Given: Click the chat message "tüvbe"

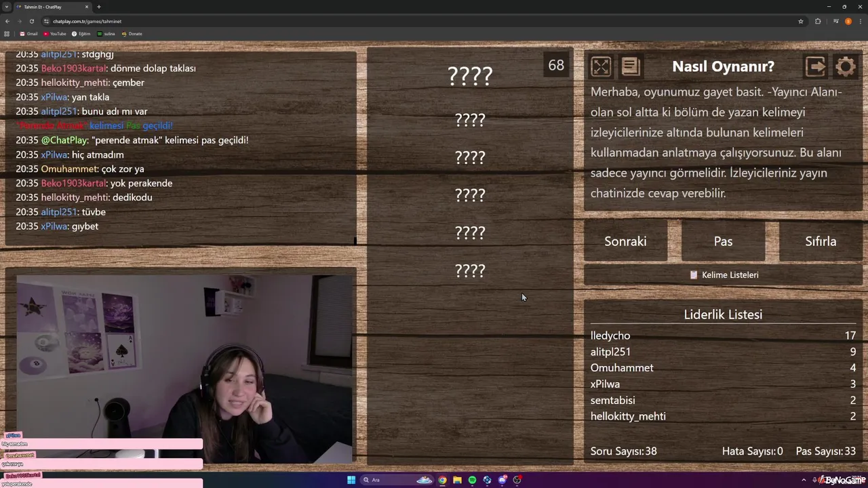Looking at the screenshot, I should (x=93, y=212).
